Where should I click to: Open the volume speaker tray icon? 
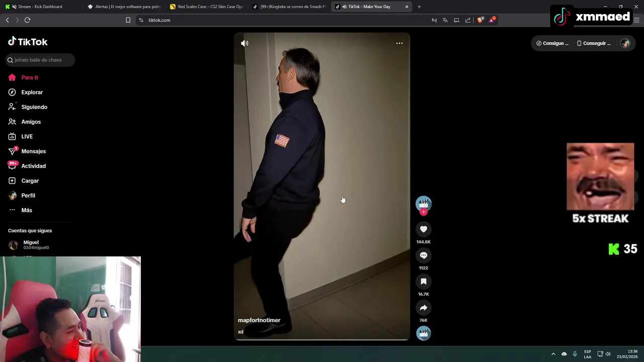[608, 354]
